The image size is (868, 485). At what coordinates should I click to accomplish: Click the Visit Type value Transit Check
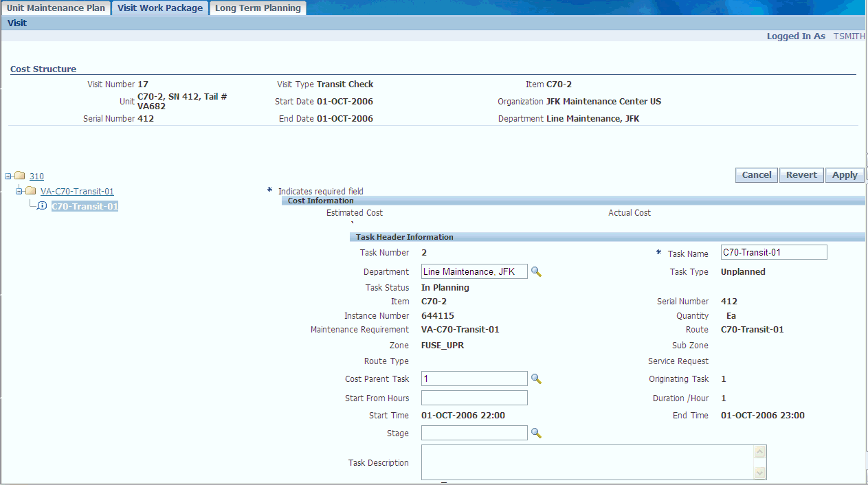(x=345, y=84)
